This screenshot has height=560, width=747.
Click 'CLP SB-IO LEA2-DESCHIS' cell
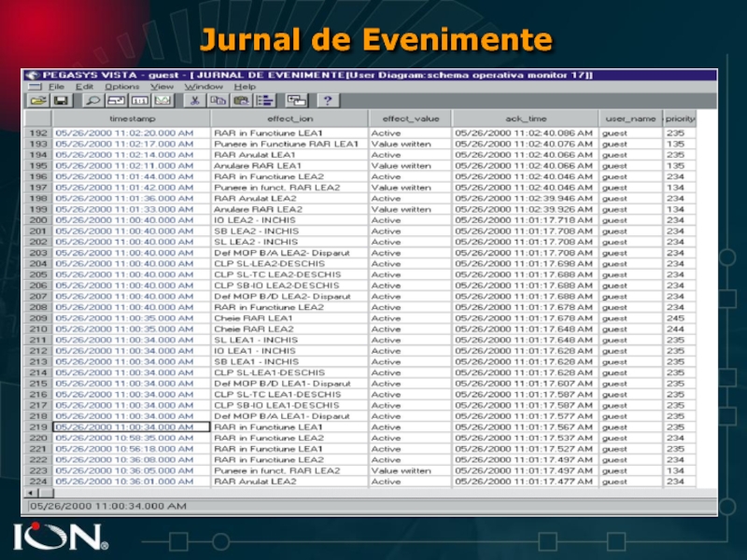coord(289,286)
